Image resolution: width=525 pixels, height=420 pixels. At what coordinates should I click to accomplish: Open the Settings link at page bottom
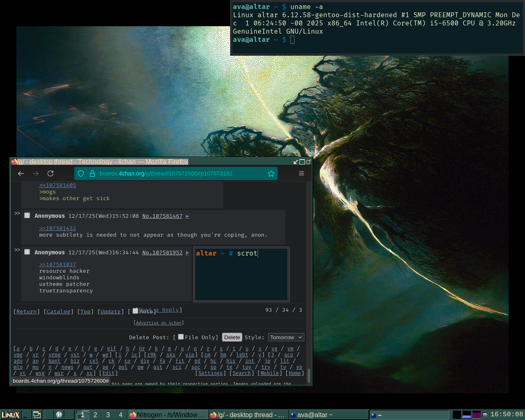[x=210, y=373]
